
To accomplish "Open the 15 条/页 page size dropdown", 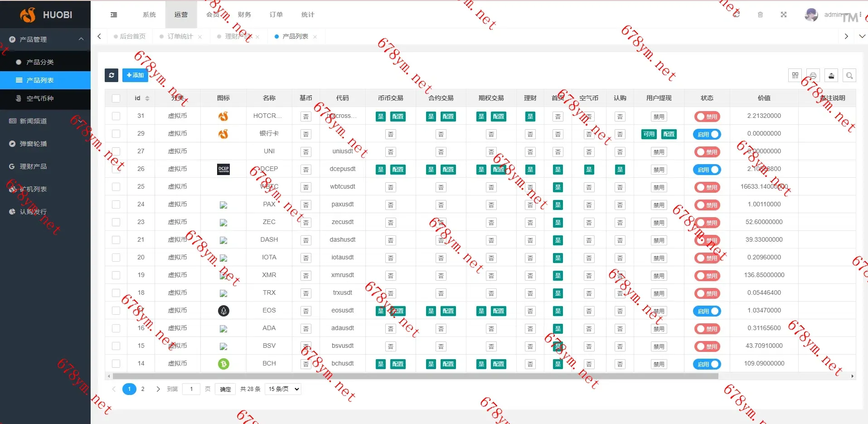I will (284, 389).
